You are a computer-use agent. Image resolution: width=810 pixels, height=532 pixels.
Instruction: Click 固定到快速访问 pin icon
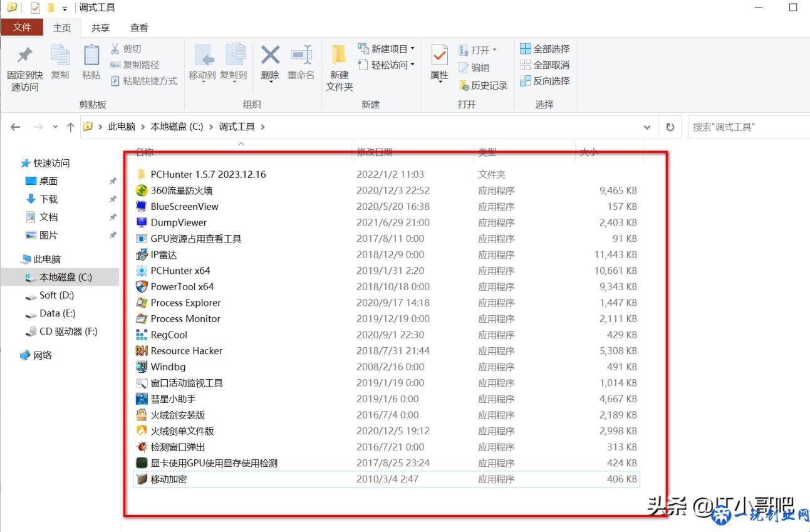(x=24, y=55)
